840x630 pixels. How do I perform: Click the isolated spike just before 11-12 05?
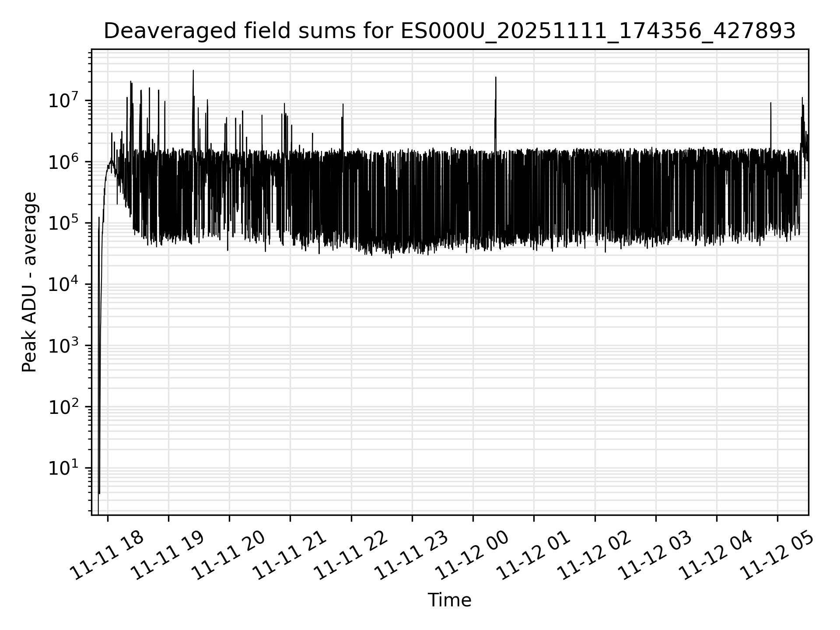point(770,122)
